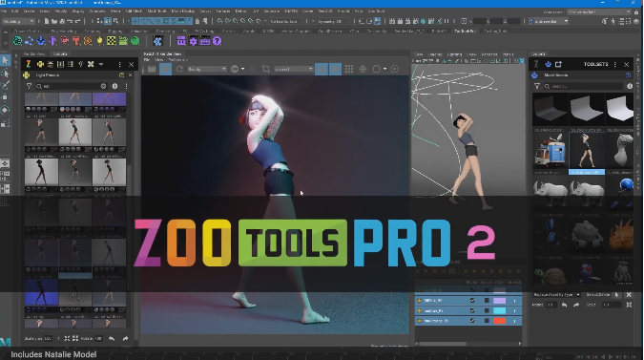This screenshot has width=644, height=360.
Task: Click the green clapperboard shelf icon
Action: [123, 41]
